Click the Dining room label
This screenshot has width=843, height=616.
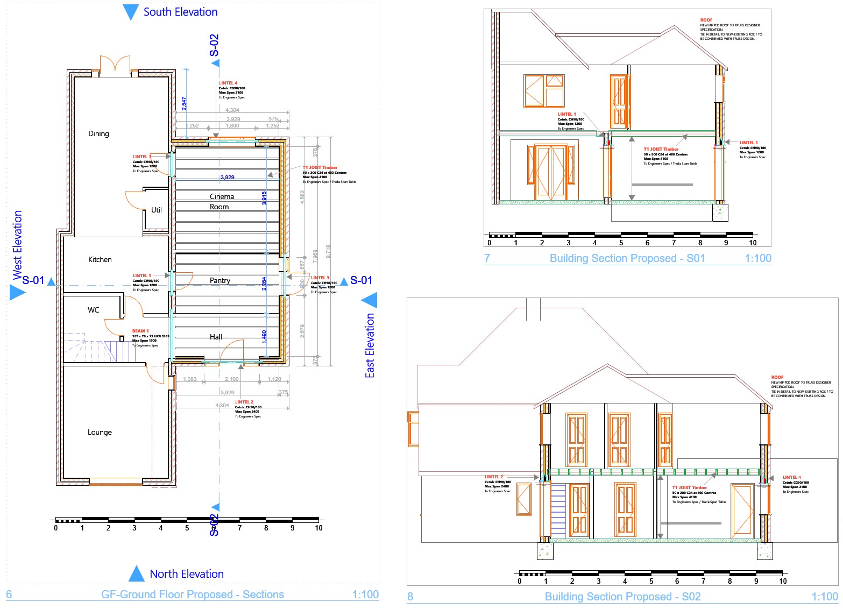pos(98,133)
